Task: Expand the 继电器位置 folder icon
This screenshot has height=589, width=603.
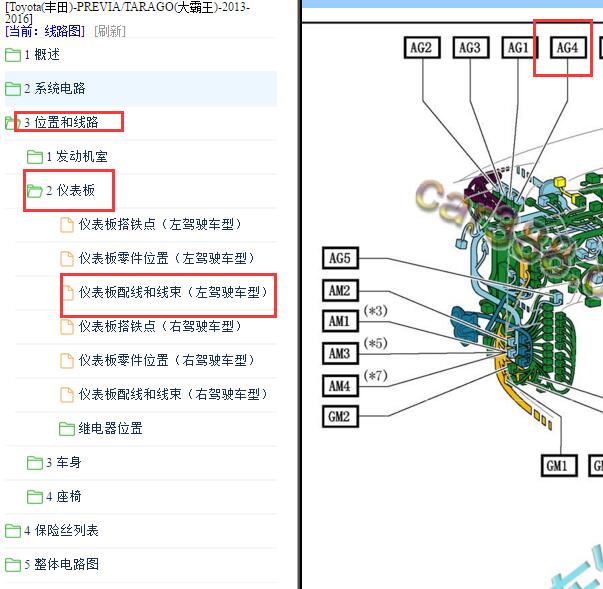Action: 67,429
